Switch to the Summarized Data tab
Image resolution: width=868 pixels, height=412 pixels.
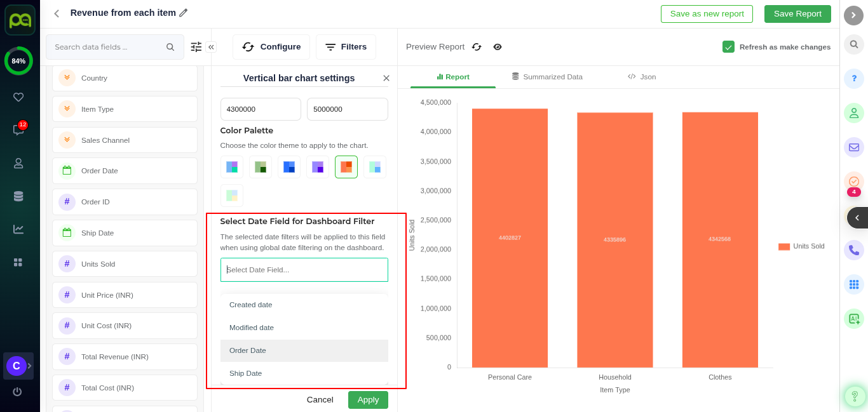pos(547,77)
